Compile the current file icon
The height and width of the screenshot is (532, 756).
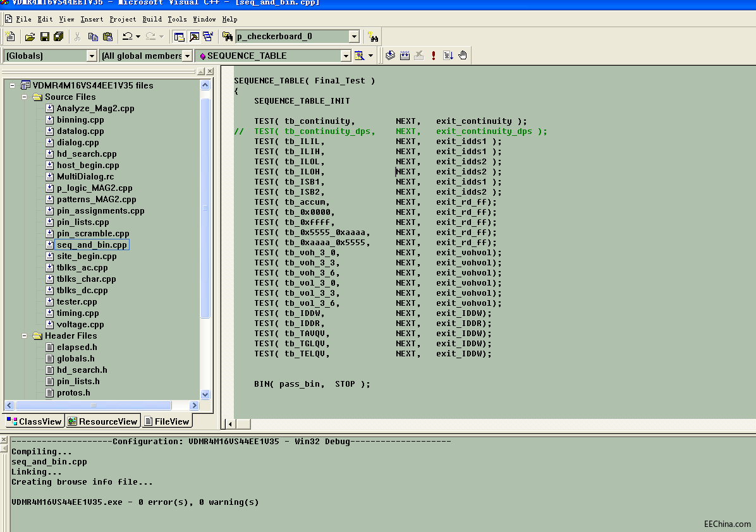pos(390,56)
